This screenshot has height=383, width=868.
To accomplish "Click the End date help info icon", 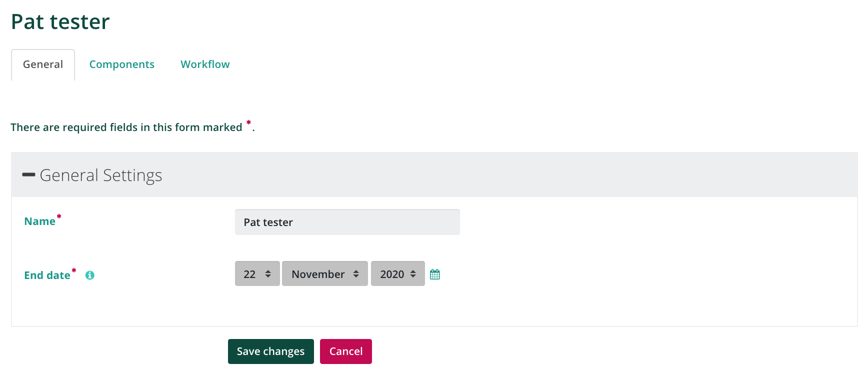I will pyautogui.click(x=90, y=275).
